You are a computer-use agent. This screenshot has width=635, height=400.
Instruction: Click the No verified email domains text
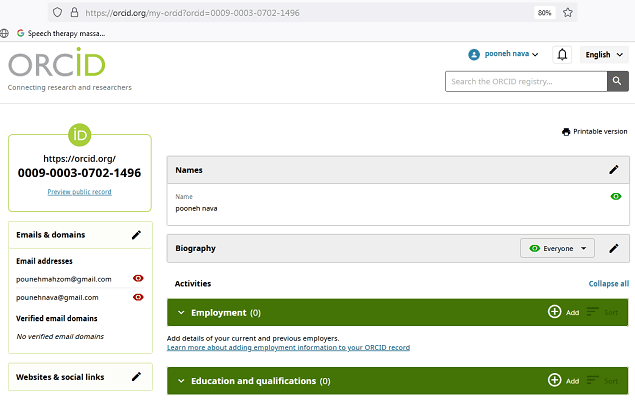click(x=60, y=336)
